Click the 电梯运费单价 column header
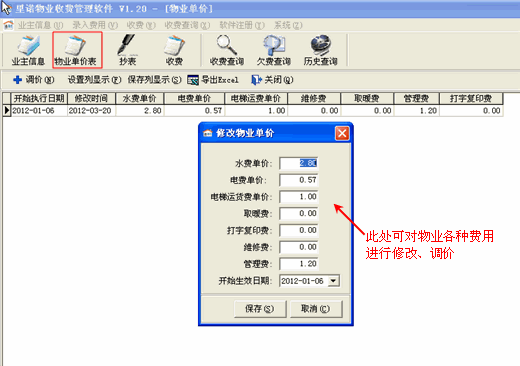Image resolution: width=520 pixels, height=366 pixels. coord(256,98)
